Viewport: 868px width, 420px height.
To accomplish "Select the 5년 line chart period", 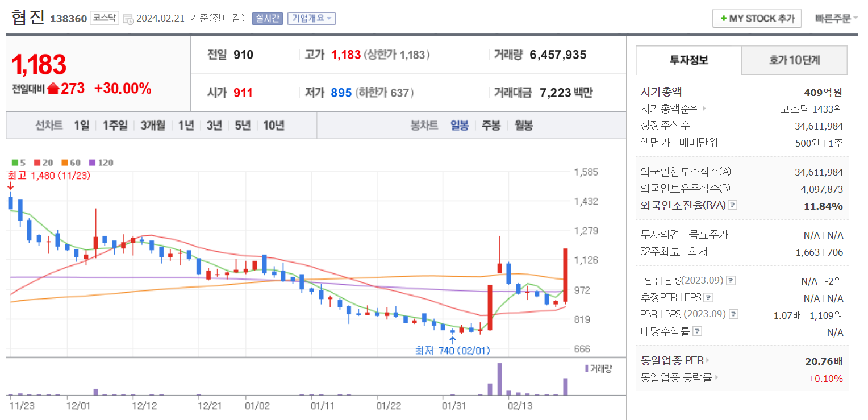I will [x=243, y=126].
